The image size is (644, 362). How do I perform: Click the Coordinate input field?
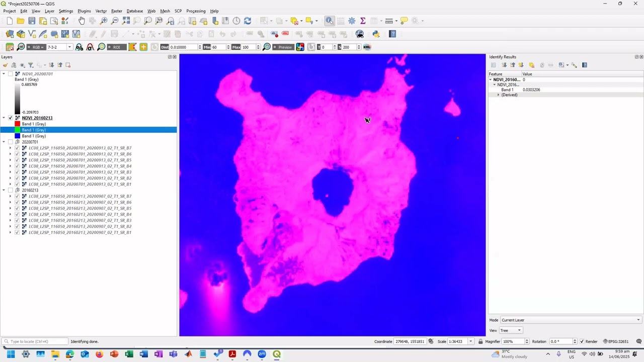[410, 341]
